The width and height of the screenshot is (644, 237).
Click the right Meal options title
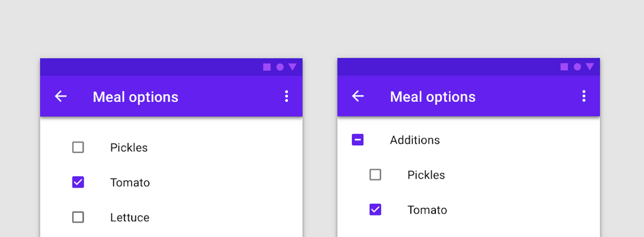tap(433, 97)
